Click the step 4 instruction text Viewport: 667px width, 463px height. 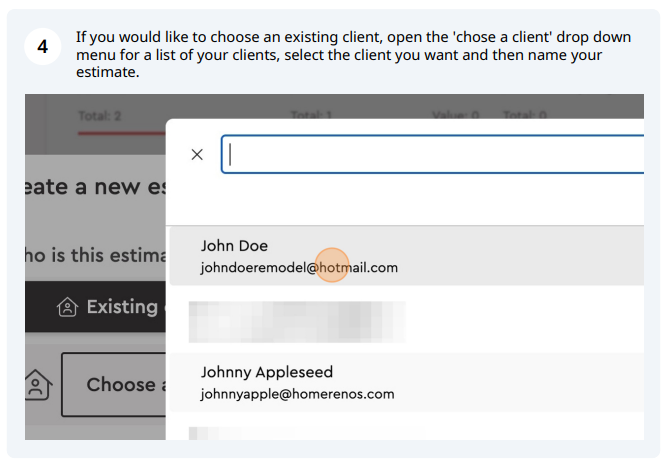(x=353, y=54)
